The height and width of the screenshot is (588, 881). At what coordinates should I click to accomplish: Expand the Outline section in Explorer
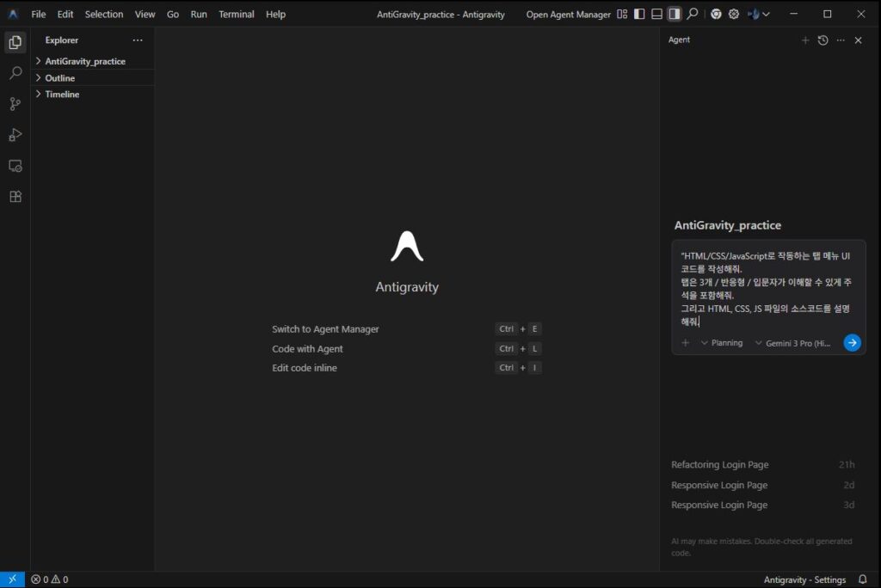59,77
